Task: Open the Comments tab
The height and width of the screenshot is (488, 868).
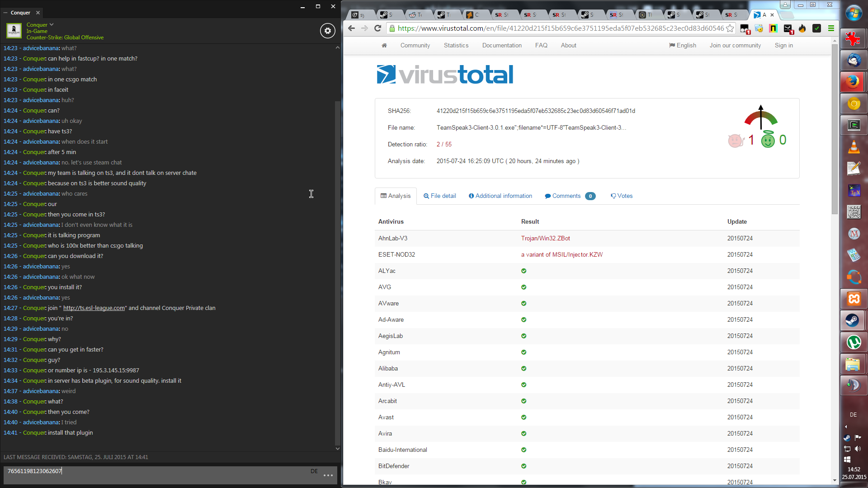Action: click(x=566, y=196)
